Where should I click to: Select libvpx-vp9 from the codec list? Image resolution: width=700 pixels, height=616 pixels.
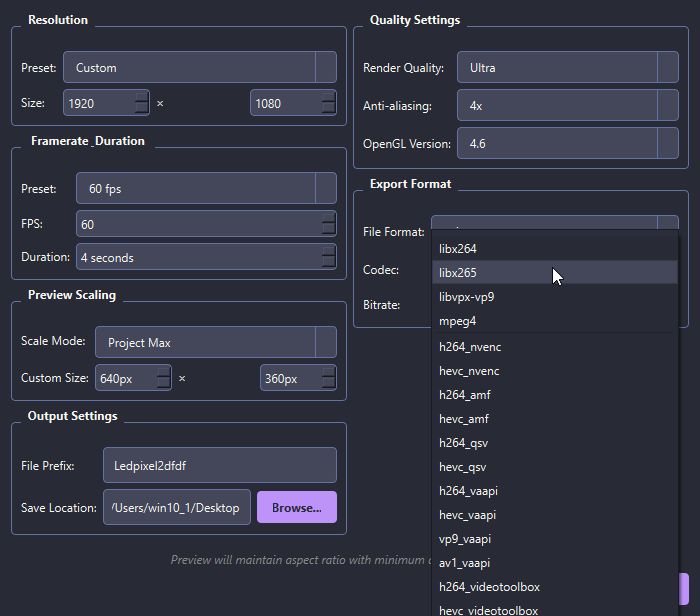coord(555,297)
